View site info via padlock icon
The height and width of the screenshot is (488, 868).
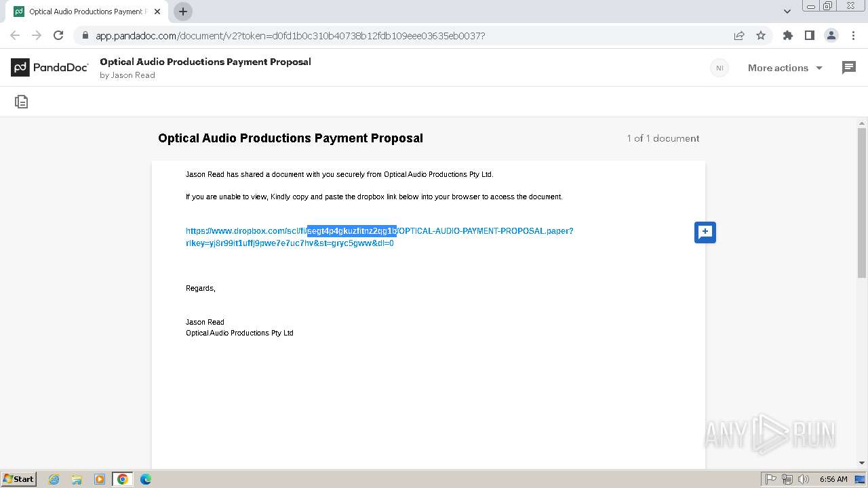pos(85,35)
